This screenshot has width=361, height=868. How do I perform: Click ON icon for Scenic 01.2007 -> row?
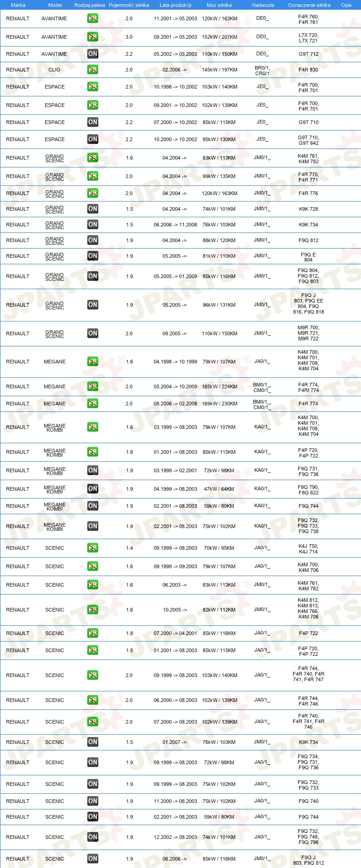[x=93, y=742]
